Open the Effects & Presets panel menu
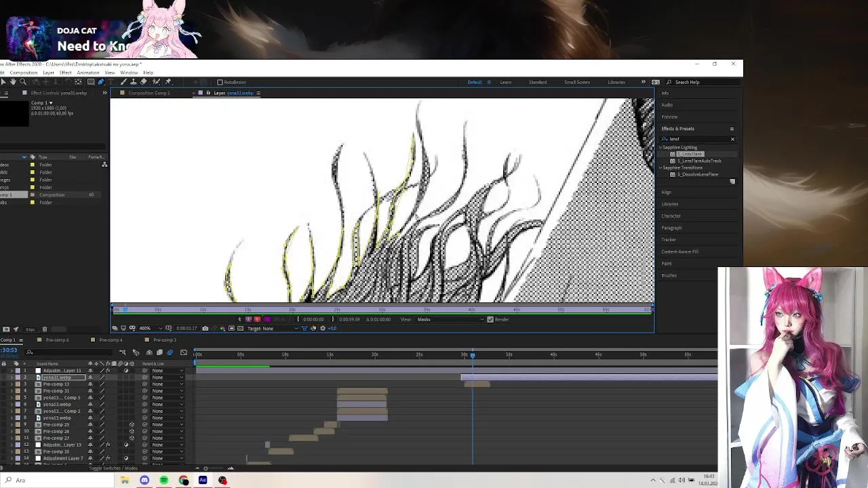Image resolution: width=868 pixels, height=488 pixels. 732,129
